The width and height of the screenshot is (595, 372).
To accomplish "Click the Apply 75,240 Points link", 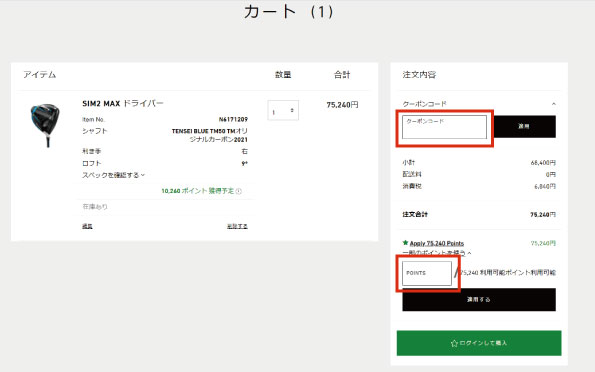I will click(437, 243).
